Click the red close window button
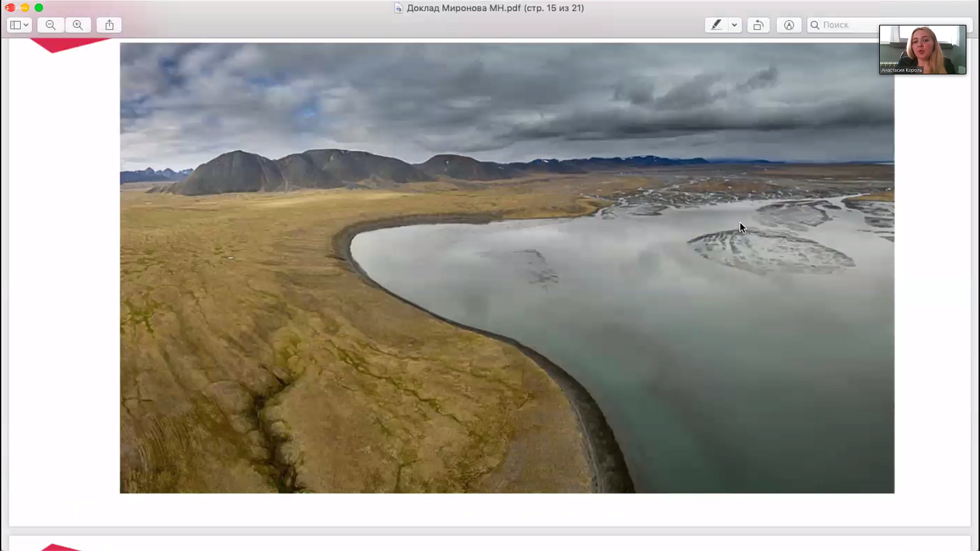The height and width of the screenshot is (551, 980). pos(10,8)
